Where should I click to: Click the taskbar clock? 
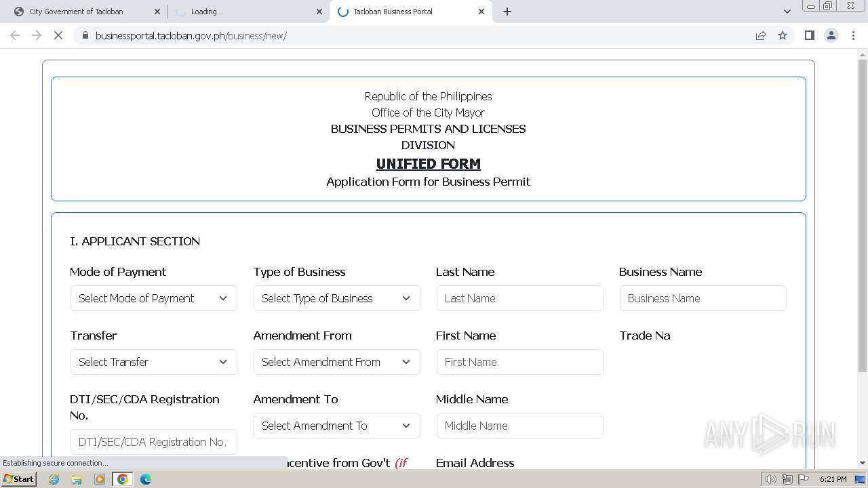pyautogui.click(x=833, y=479)
